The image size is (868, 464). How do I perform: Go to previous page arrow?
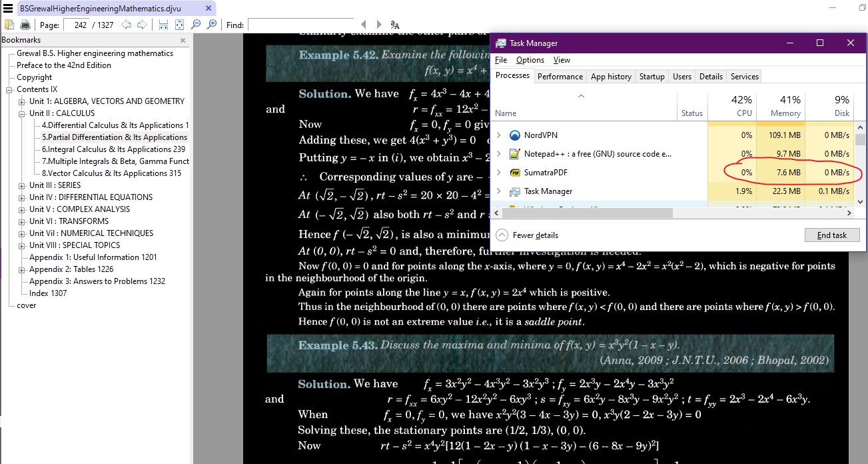point(126,25)
